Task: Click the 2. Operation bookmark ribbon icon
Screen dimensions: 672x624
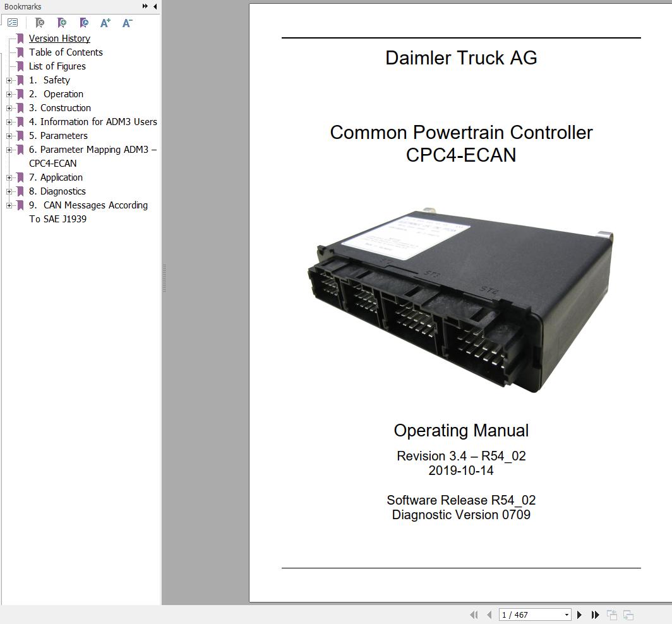Action: [20, 94]
